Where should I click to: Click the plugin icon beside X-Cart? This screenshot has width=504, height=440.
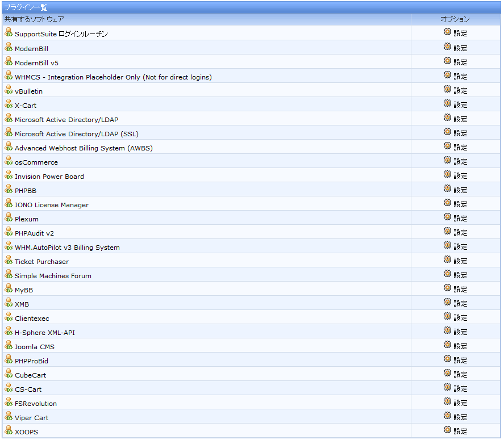pyautogui.click(x=9, y=104)
